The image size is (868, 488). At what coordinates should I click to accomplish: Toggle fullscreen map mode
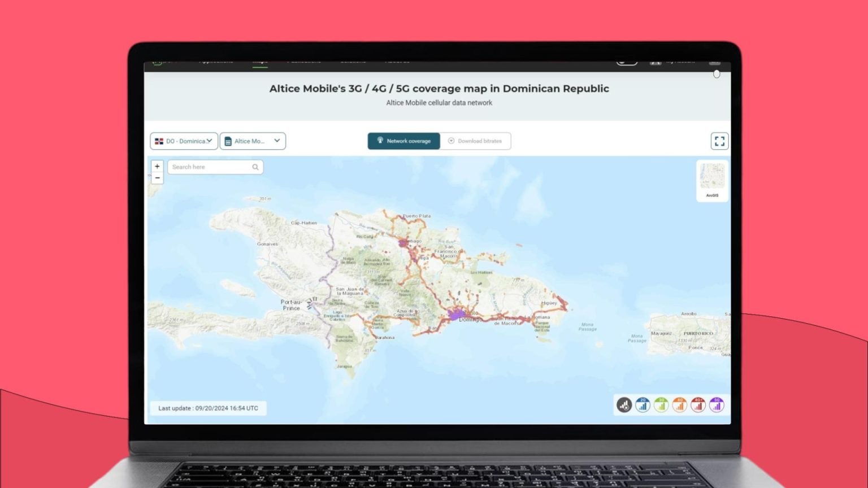point(719,141)
